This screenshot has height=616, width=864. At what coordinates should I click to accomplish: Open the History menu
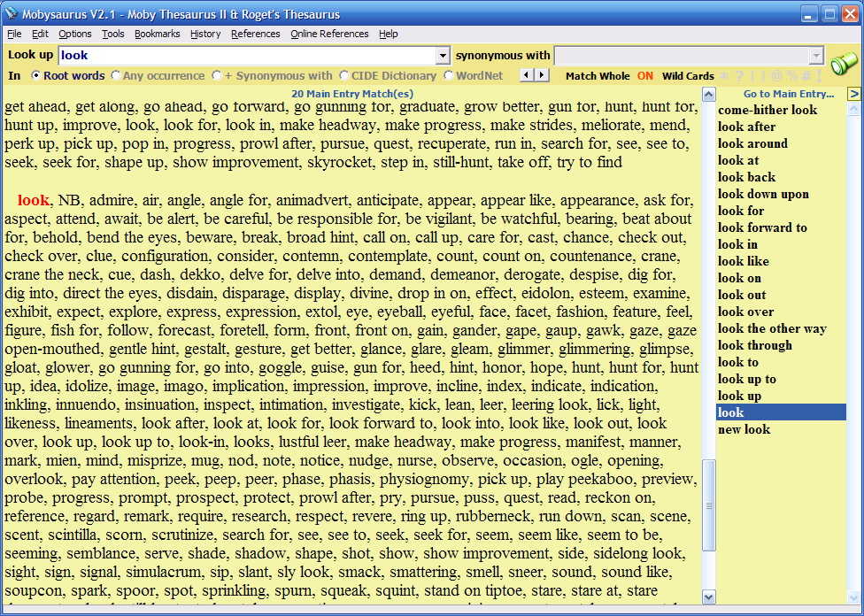click(205, 34)
